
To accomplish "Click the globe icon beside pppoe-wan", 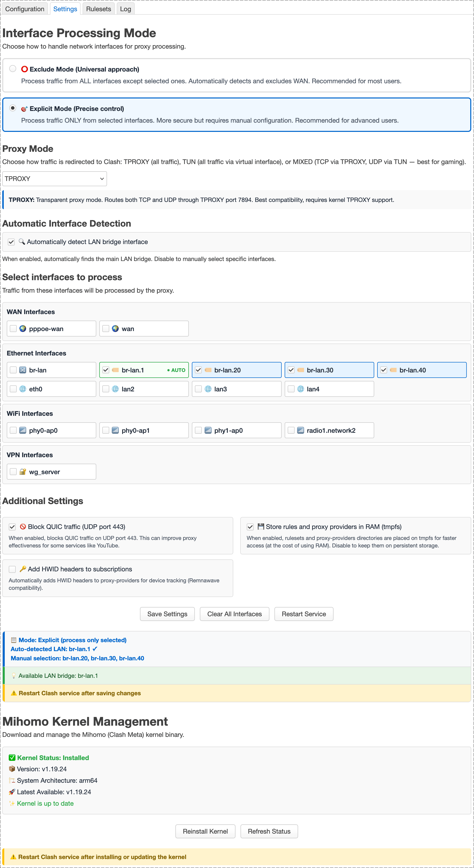I will (23, 329).
